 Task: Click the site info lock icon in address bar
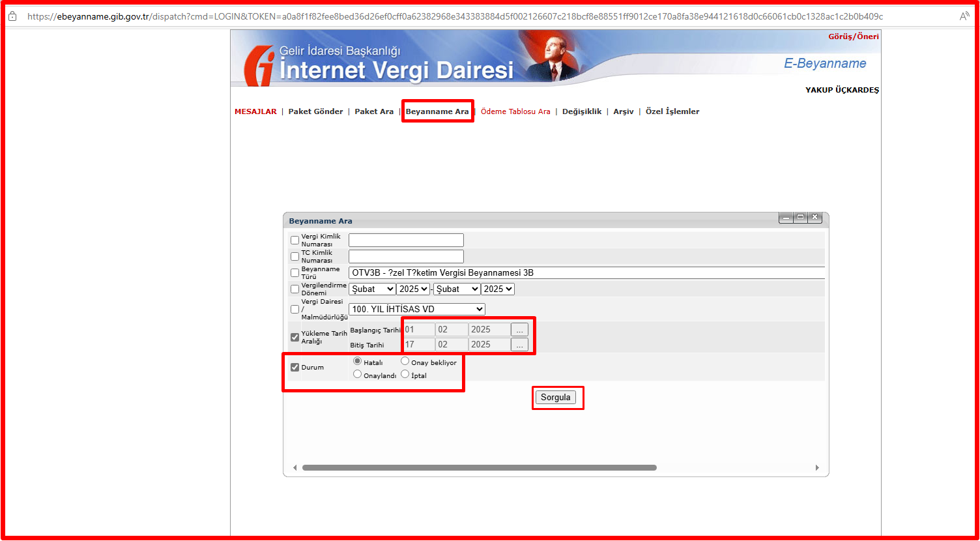(12, 16)
